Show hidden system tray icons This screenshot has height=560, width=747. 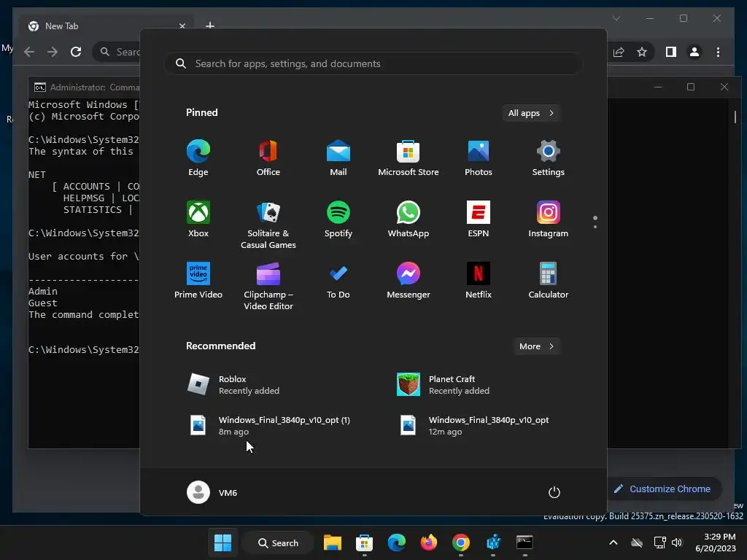point(614,542)
